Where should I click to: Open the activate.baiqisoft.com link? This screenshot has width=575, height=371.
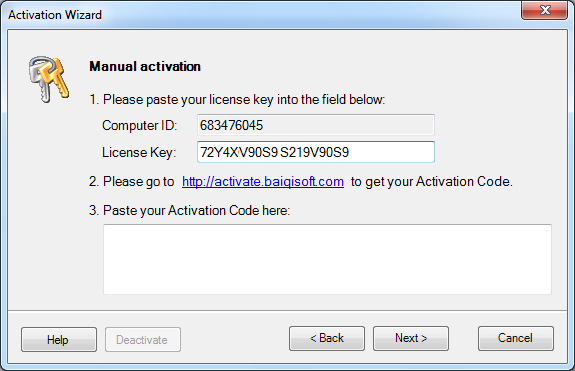tap(263, 181)
